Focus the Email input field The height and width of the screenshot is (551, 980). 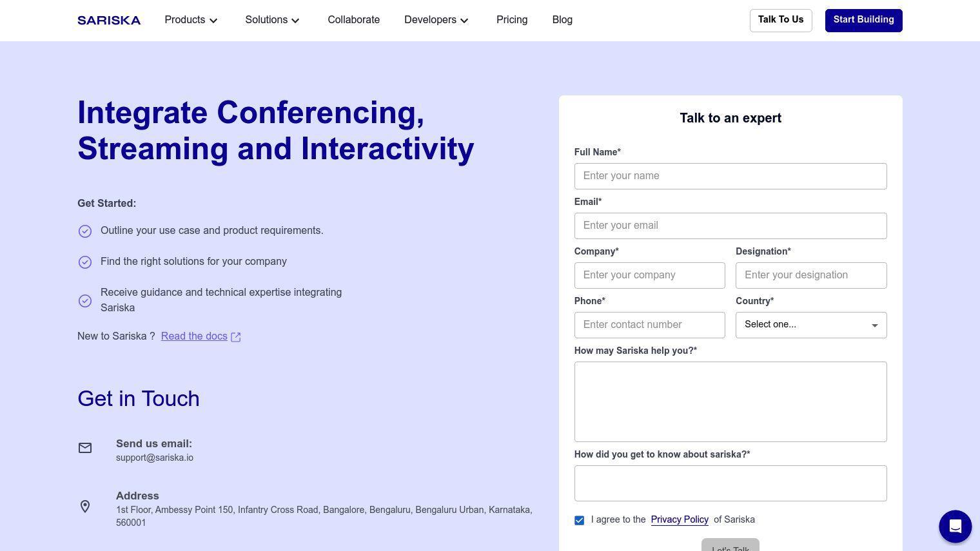point(730,226)
